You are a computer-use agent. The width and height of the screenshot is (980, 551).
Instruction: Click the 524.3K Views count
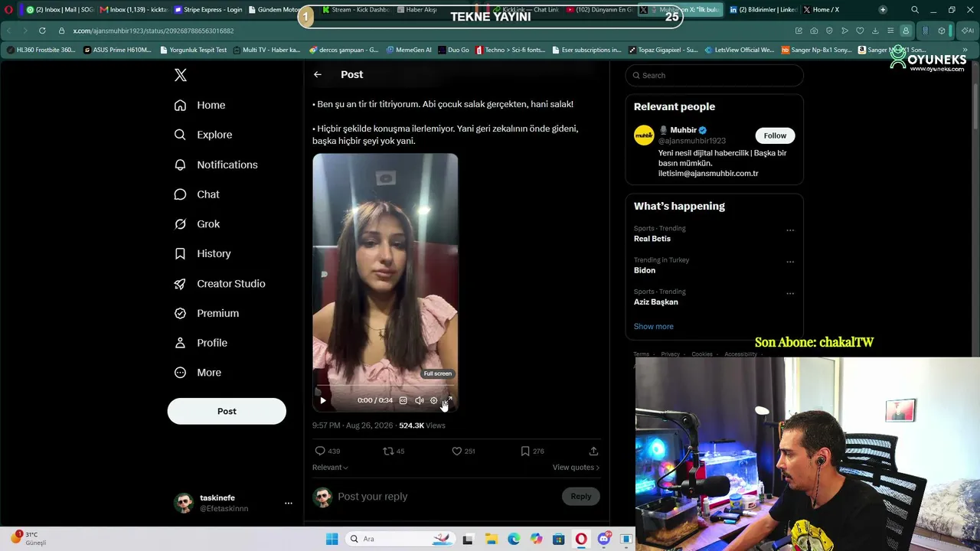click(x=422, y=425)
